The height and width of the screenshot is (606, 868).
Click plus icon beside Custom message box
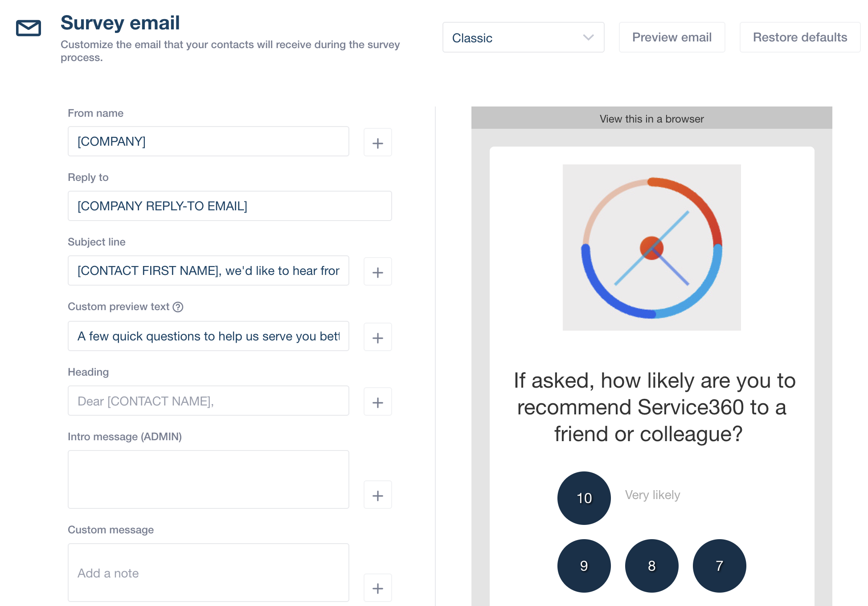[x=377, y=588]
